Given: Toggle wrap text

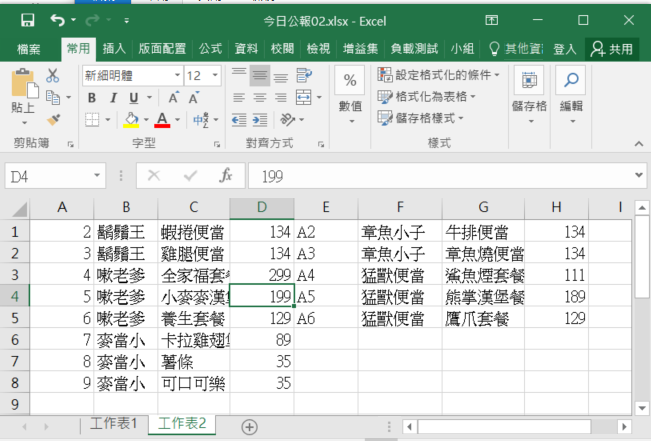Looking at the screenshot, I should click(x=304, y=76).
